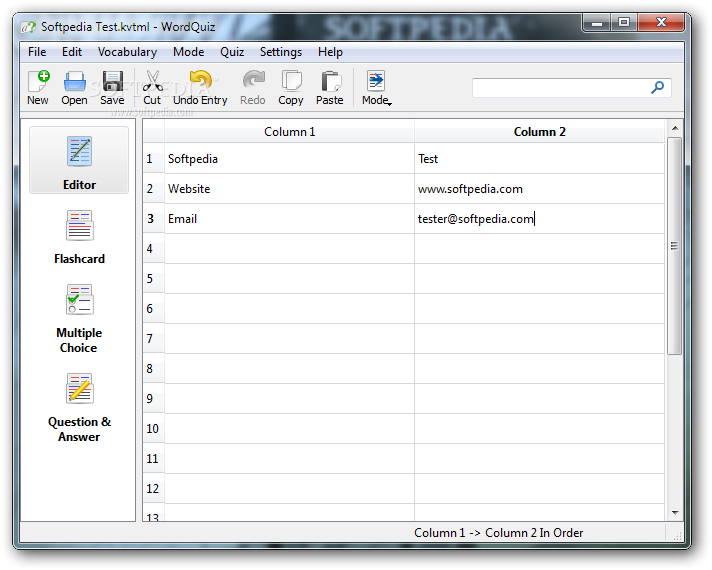Close the WordQuiz window
The height and width of the screenshot is (570, 712).
(661, 22)
